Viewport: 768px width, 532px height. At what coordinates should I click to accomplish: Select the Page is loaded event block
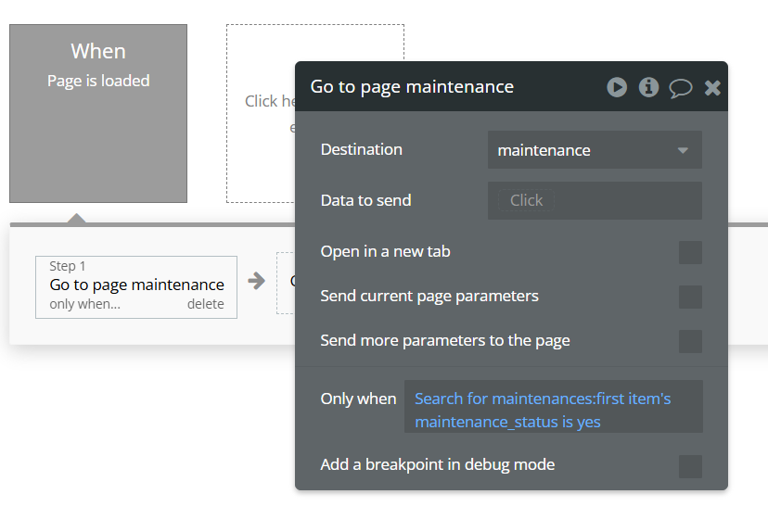98,113
